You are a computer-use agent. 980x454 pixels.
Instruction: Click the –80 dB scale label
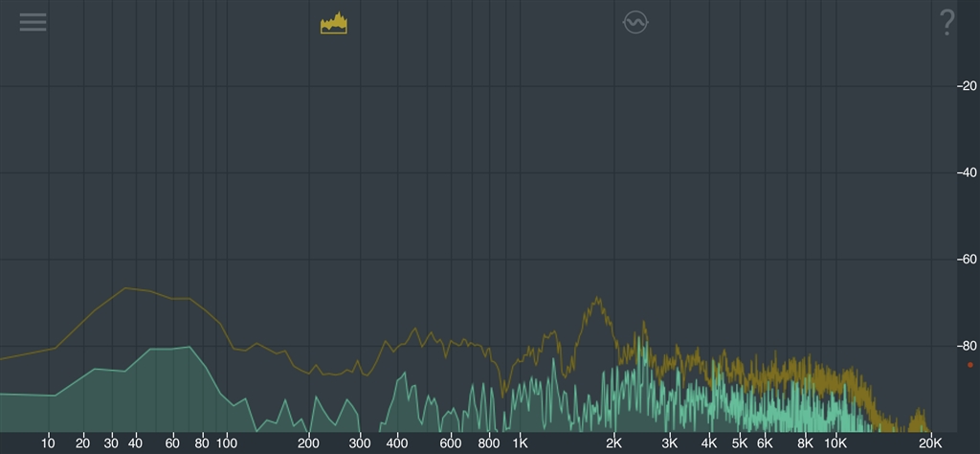click(x=967, y=345)
